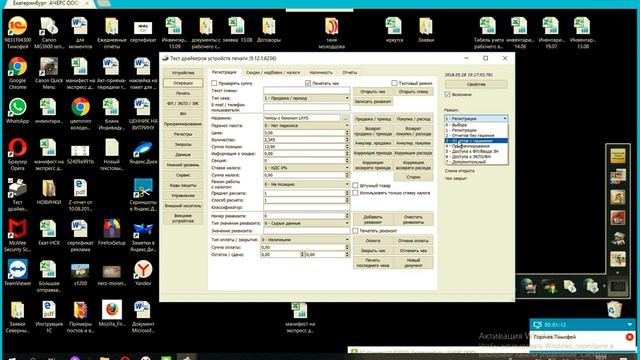
Task: Open the 1C icon labeled Тимофей
Action: (x=18, y=33)
